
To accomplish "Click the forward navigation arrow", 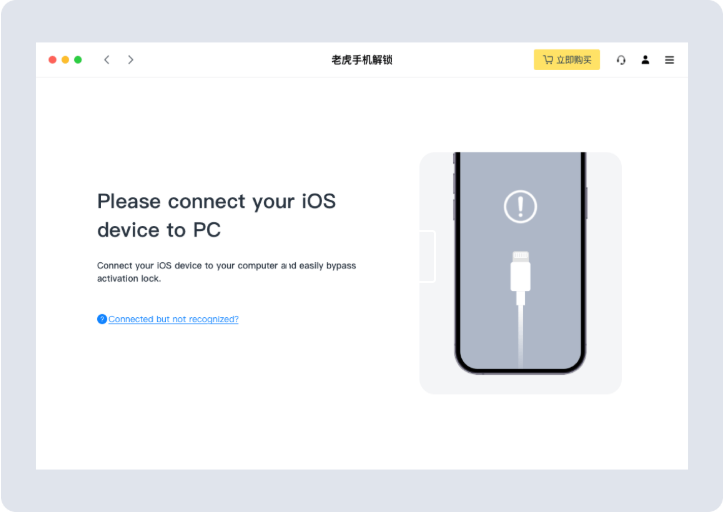I will click(131, 60).
